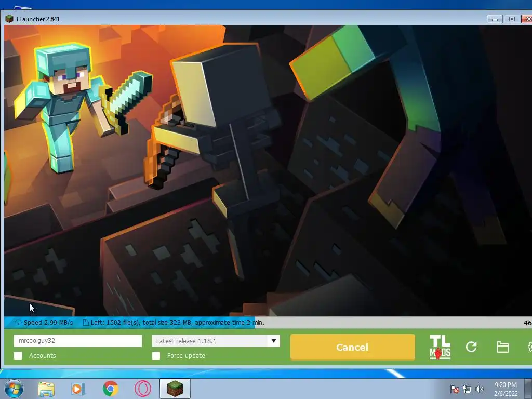Click the 'Speed 2.99 MB/s' status text
The width and height of the screenshot is (532, 399).
coord(48,322)
